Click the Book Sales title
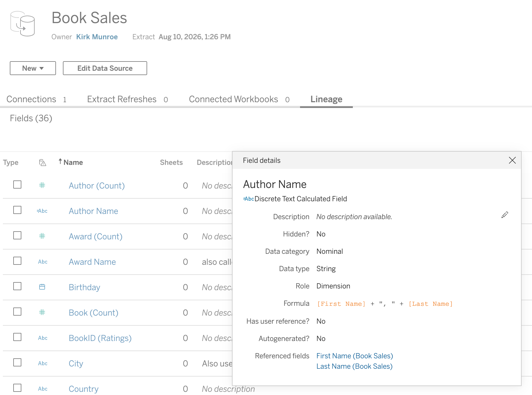The image size is (532, 395). click(x=89, y=18)
